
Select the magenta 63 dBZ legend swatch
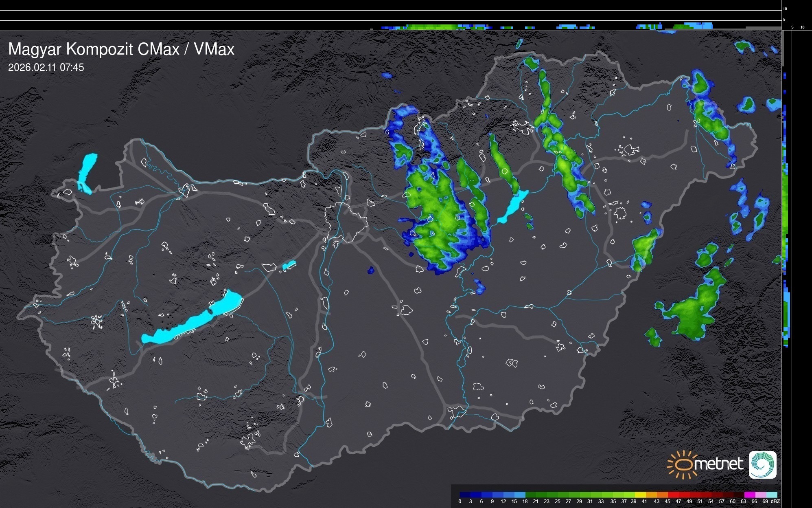click(x=750, y=495)
